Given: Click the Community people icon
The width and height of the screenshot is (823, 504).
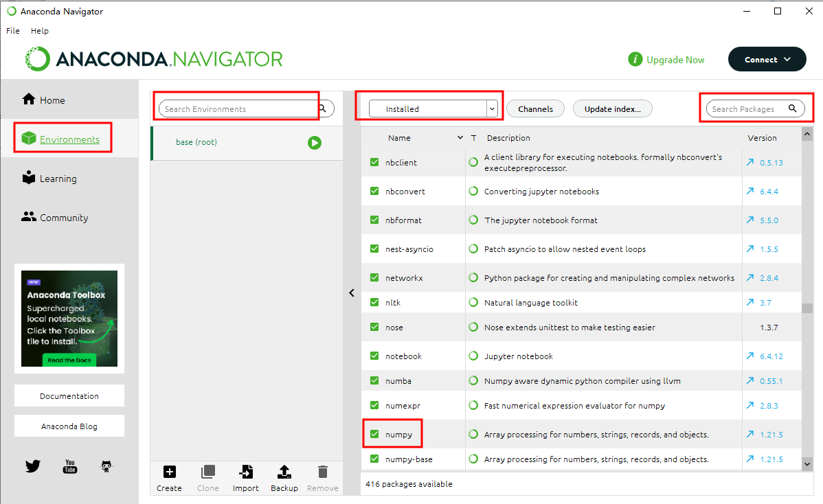Looking at the screenshot, I should 29,216.
